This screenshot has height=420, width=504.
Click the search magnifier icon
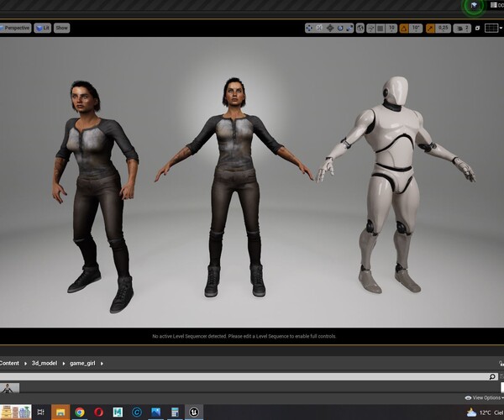coord(492,376)
